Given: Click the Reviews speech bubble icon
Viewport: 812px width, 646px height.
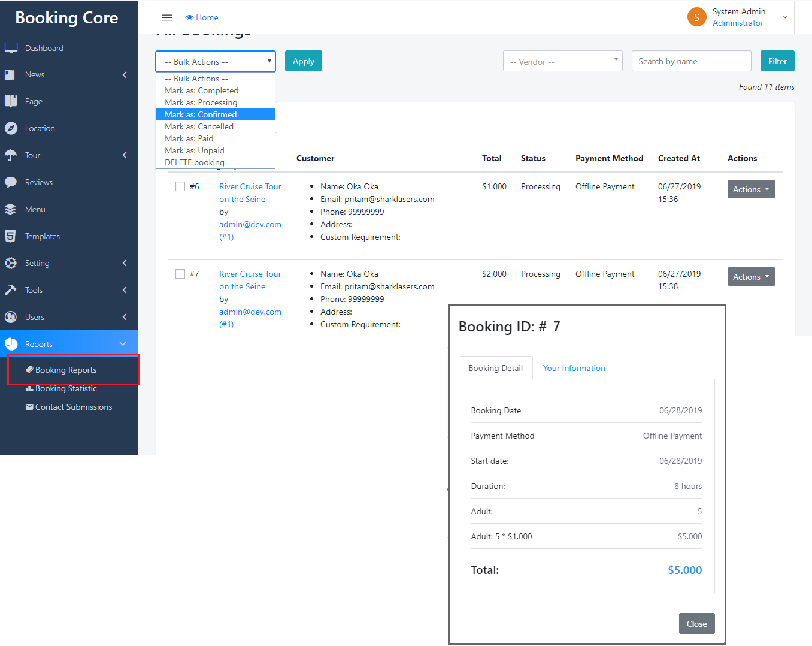Looking at the screenshot, I should [11, 182].
